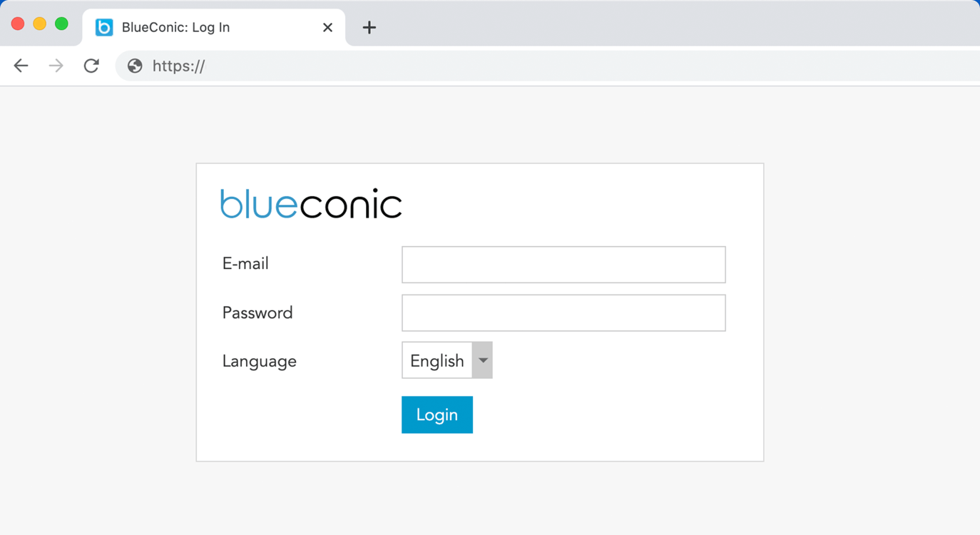The height and width of the screenshot is (535, 980).
Task: Close the BlueConic: Log In tab
Action: tap(327, 27)
